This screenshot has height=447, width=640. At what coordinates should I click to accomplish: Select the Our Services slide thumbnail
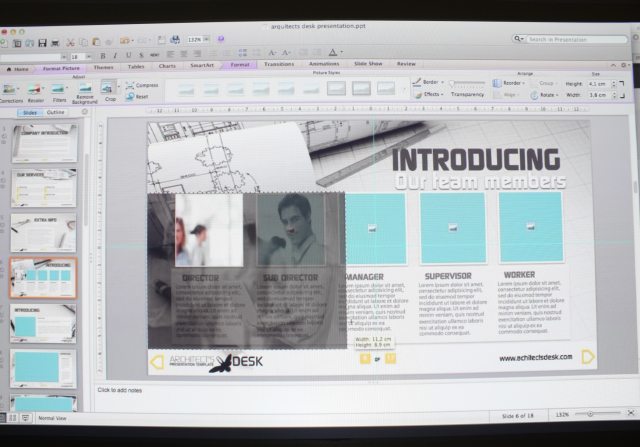pyautogui.click(x=44, y=188)
